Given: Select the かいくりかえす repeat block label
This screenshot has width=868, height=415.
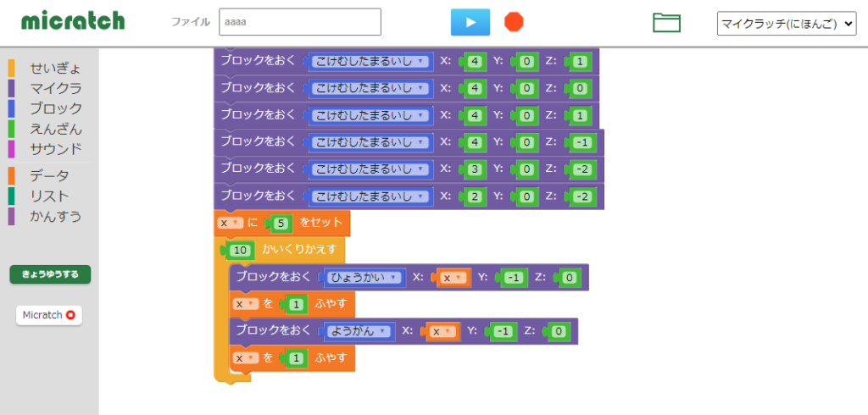Looking at the screenshot, I should pyautogui.click(x=299, y=250).
